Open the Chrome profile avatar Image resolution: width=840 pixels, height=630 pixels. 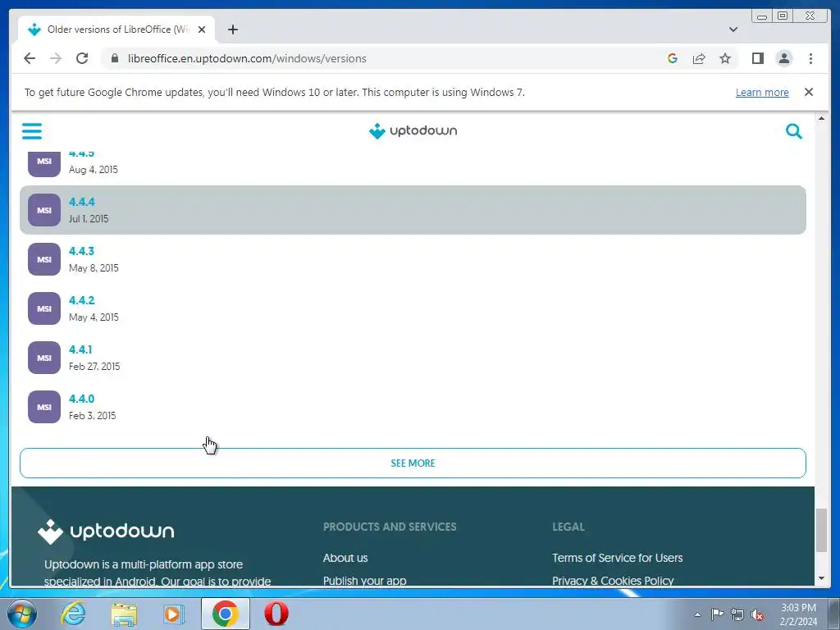click(x=783, y=58)
